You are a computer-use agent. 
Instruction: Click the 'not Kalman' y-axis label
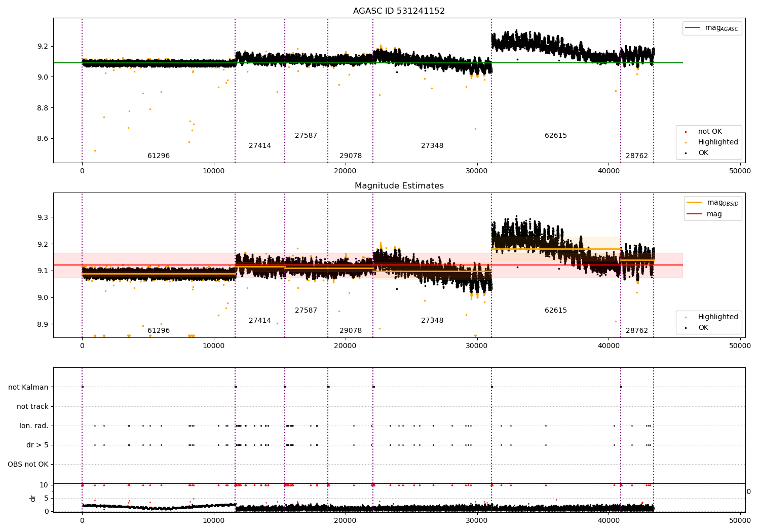[x=28, y=388]
